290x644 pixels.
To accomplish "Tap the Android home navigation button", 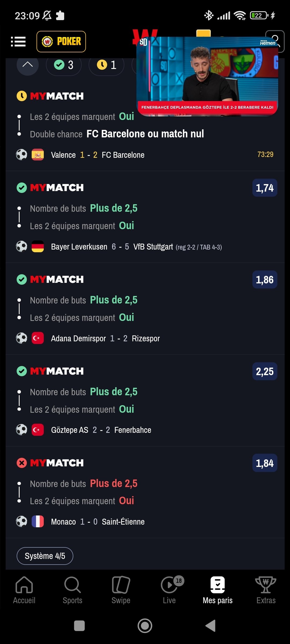I will [145, 626].
